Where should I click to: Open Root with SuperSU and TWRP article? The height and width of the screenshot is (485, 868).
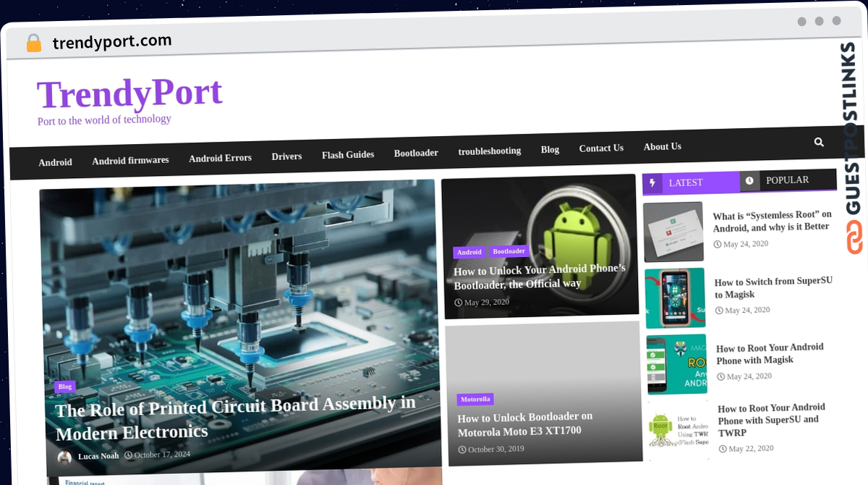(x=771, y=420)
